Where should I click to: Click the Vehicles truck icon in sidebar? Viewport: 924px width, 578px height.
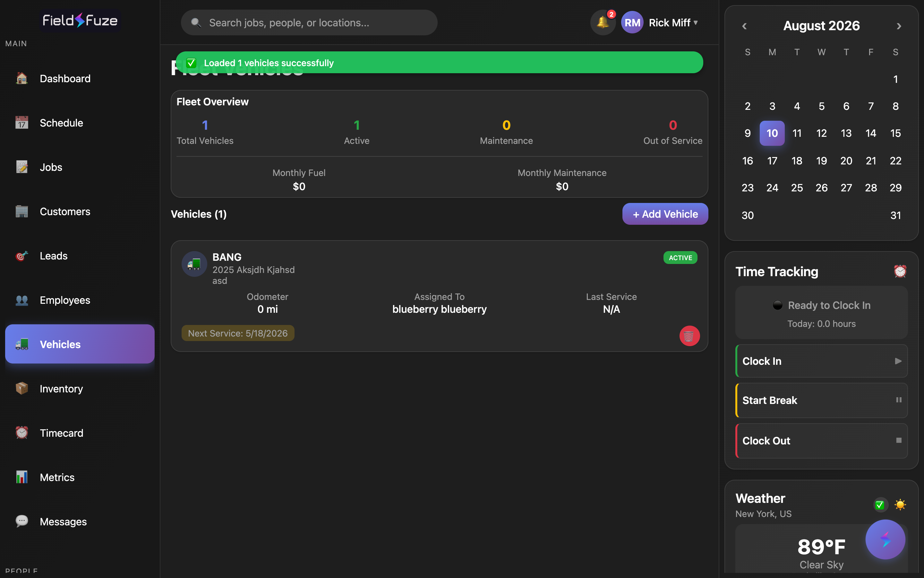coord(22,345)
